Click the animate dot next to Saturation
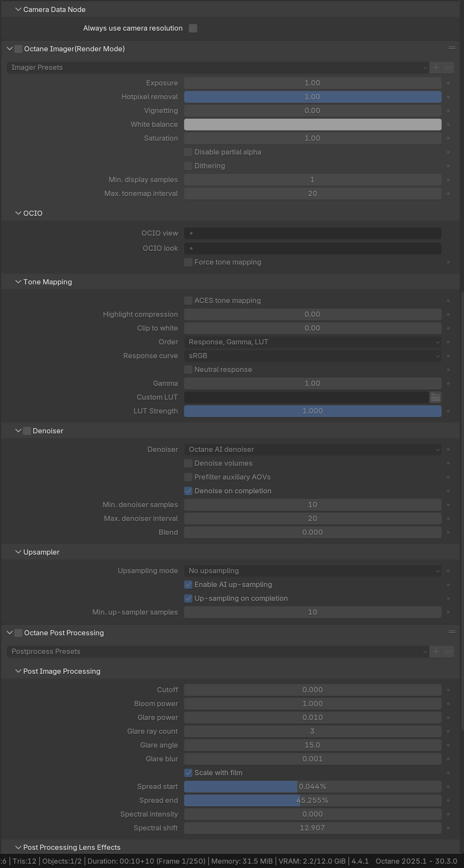 tap(448, 138)
